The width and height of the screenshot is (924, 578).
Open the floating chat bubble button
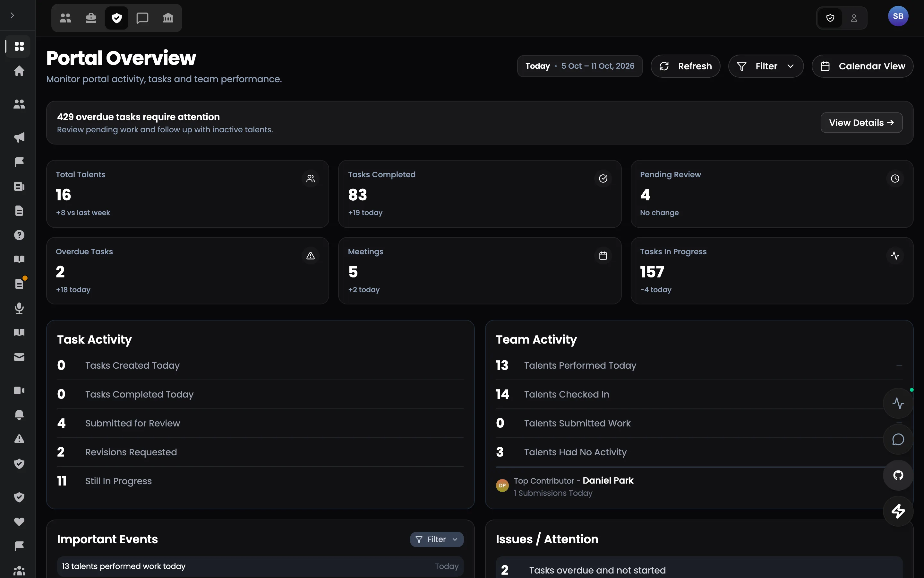(x=898, y=439)
